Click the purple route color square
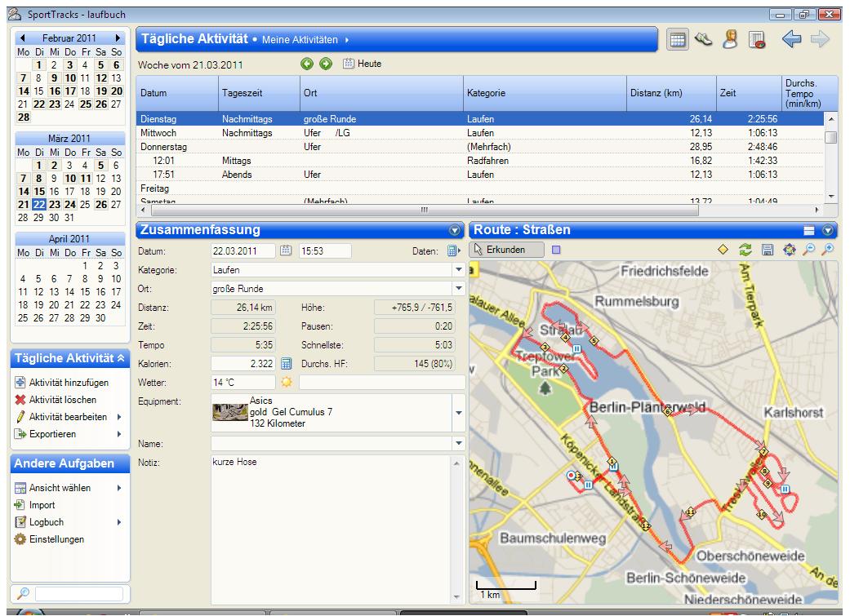Screen dimensions: 850x616 coord(557,250)
